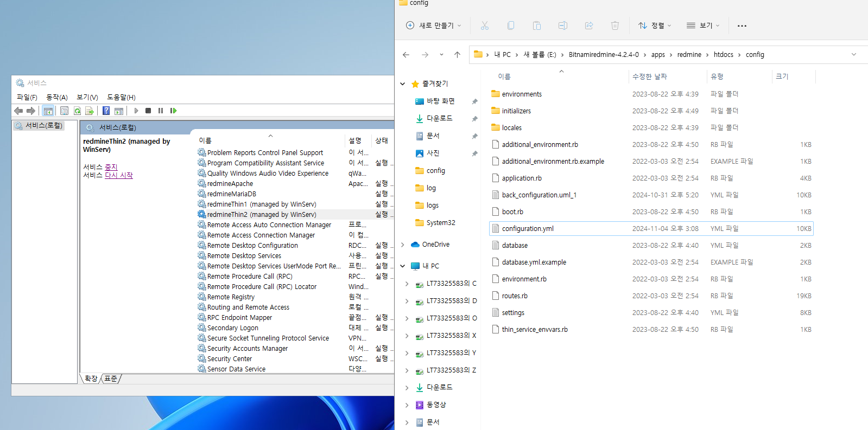
Task: Start the selected service with play icon
Action: [136, 111]
